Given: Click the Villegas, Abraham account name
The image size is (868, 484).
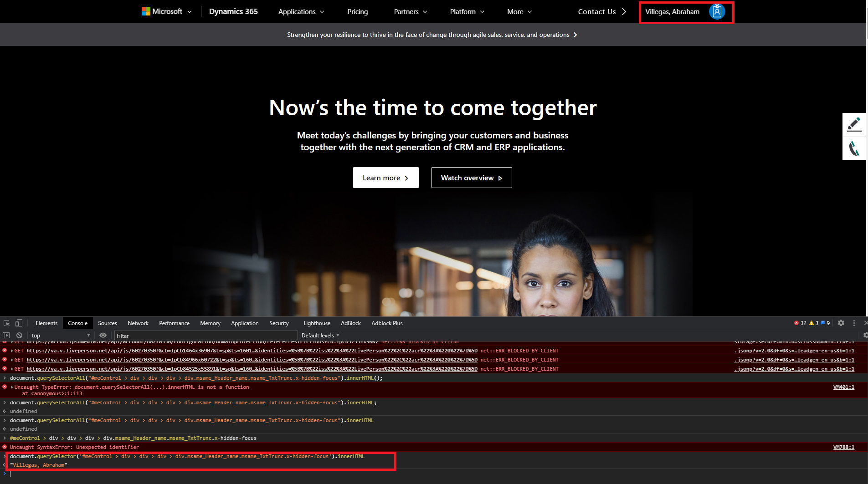Looking at the screenshot, I should [x=672, y=12].
